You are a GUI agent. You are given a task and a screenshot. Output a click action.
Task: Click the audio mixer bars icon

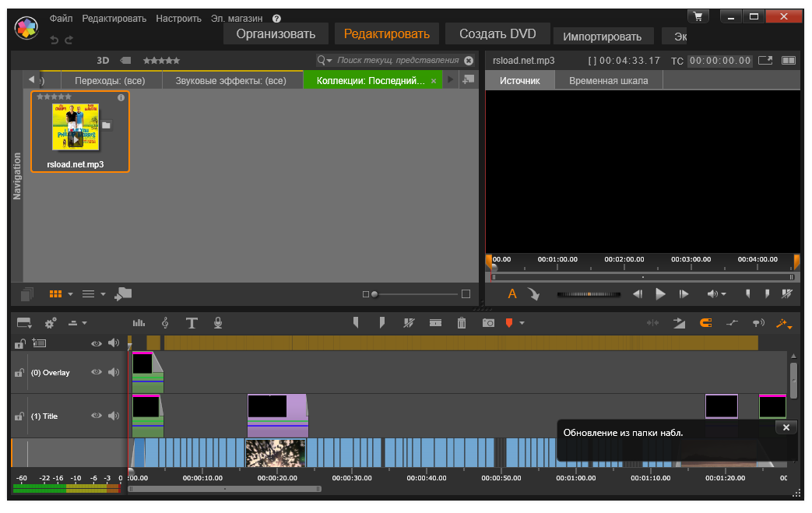pos(139,323)
